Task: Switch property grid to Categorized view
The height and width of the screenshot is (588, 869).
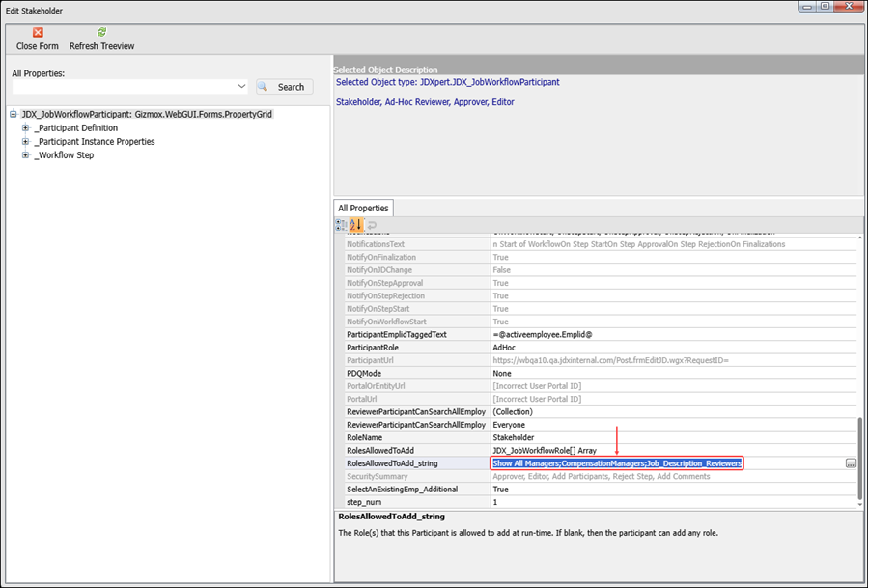Action: pyautogui.click(x=341, y=225)
